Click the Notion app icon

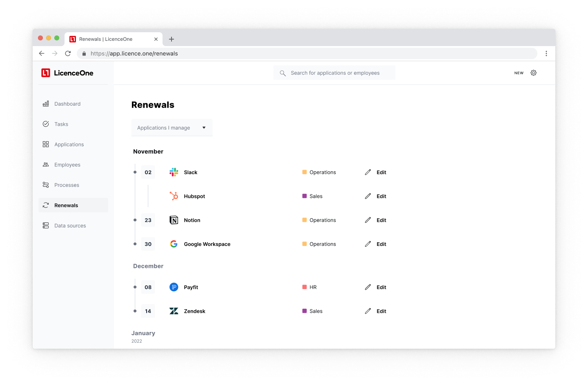point(174,220)
